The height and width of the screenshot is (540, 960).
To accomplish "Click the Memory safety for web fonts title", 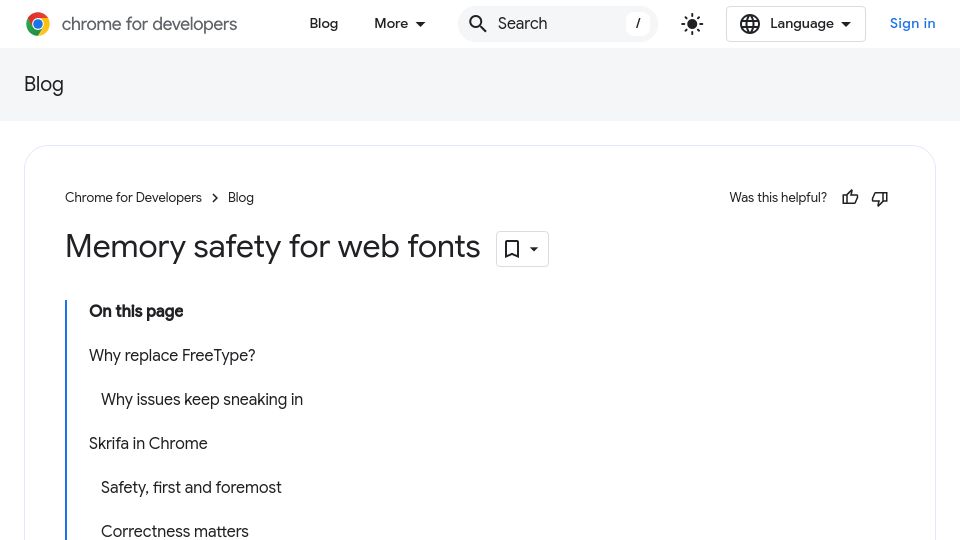I will (272, 247).
